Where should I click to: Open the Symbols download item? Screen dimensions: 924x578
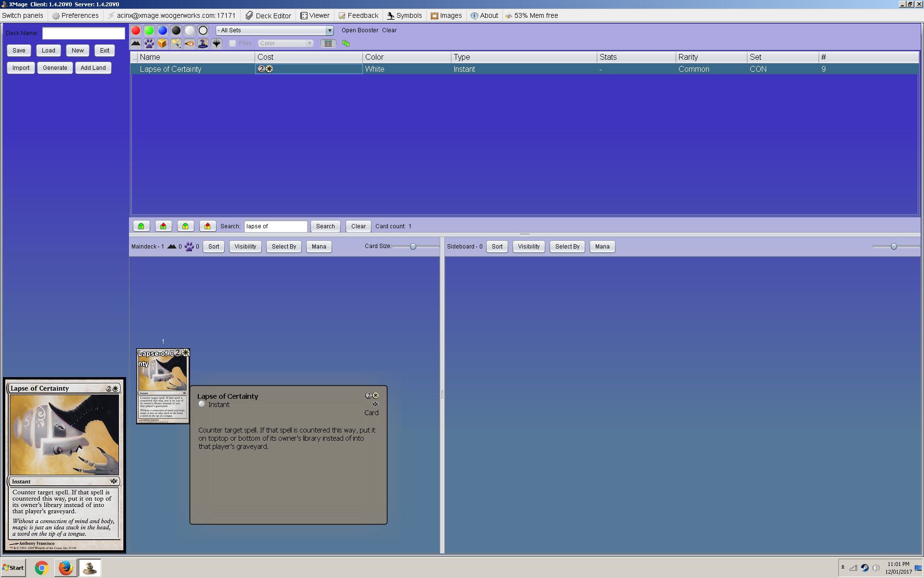[x=404, y=15]
